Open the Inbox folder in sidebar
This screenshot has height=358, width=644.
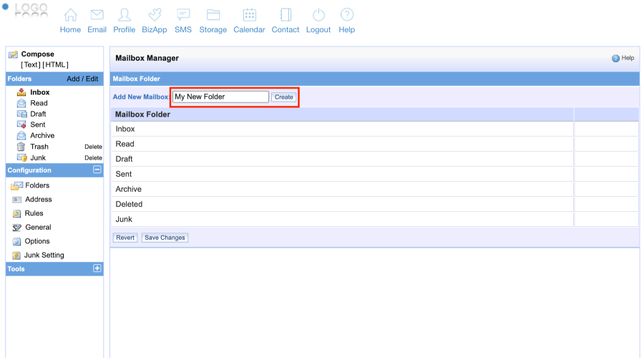click(x=39, y=92)
